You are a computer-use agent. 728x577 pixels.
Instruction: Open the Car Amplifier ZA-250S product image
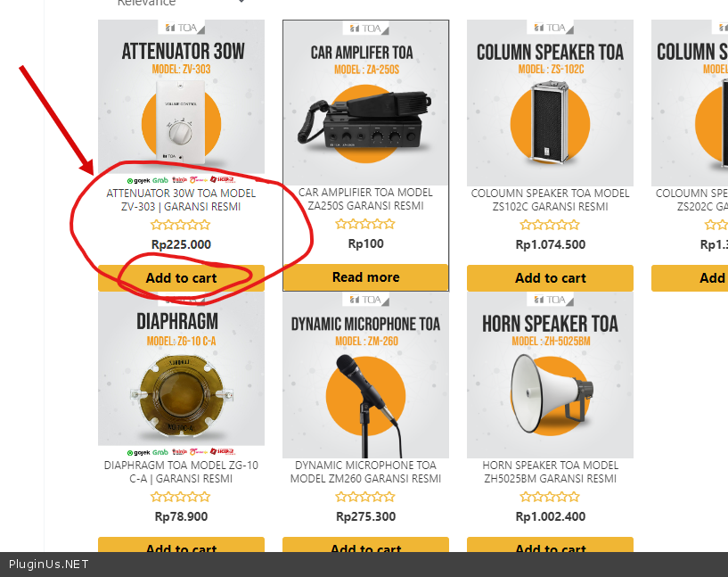coord(366,103)
